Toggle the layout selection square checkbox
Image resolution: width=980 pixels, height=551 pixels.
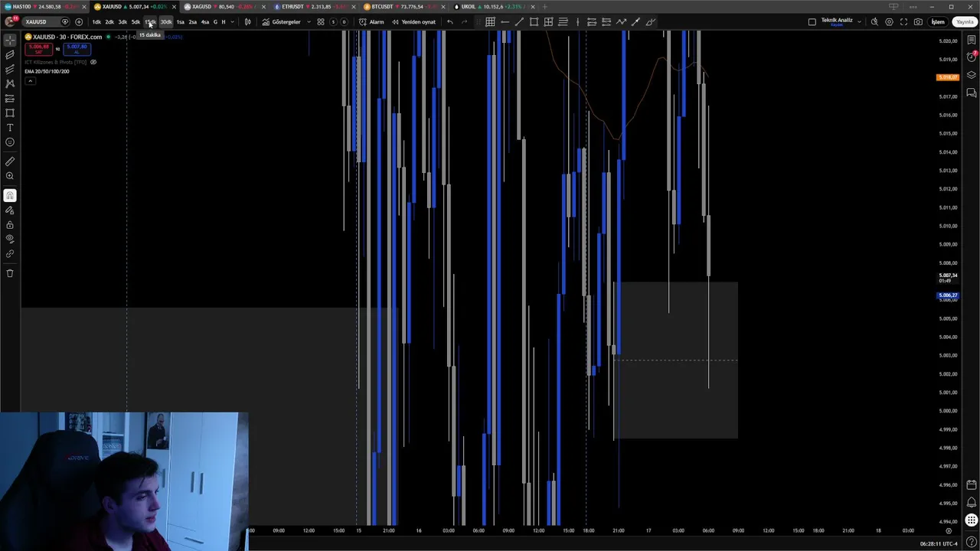[812, 22]
